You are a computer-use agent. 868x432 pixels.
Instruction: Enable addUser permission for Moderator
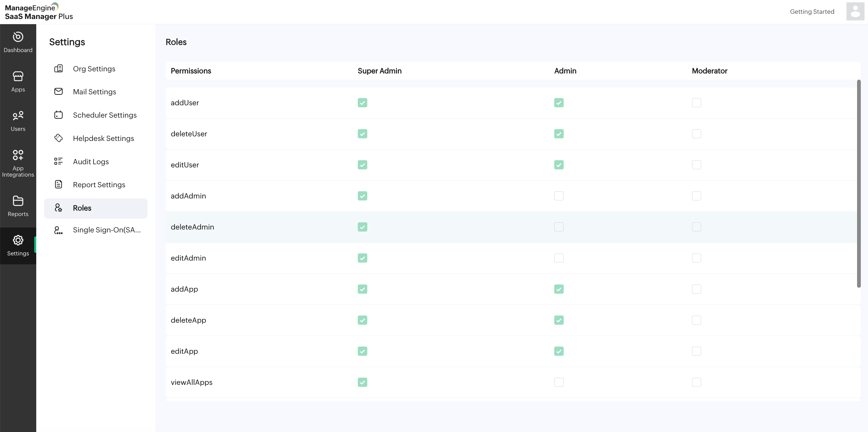tap(696, 103)
